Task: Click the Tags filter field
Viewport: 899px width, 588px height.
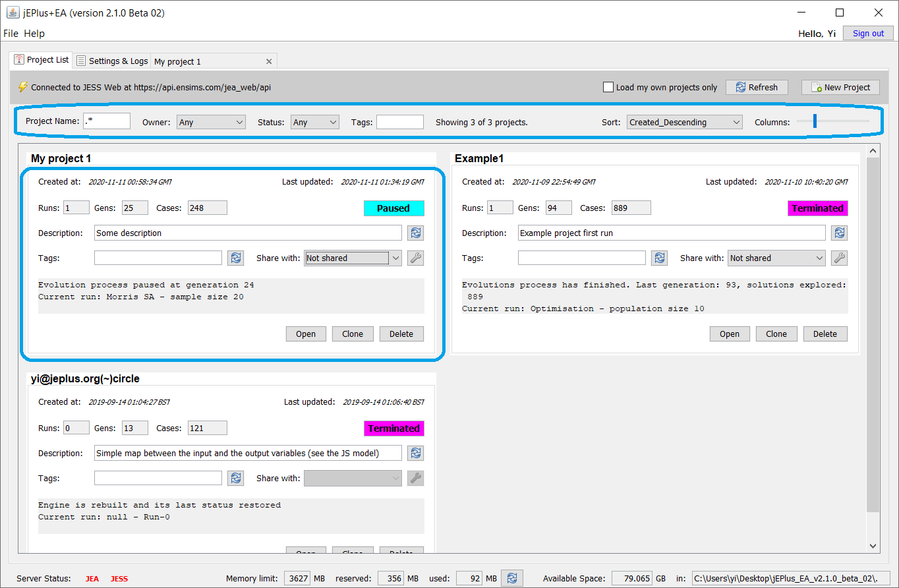Action: click(x=400, y=122)
